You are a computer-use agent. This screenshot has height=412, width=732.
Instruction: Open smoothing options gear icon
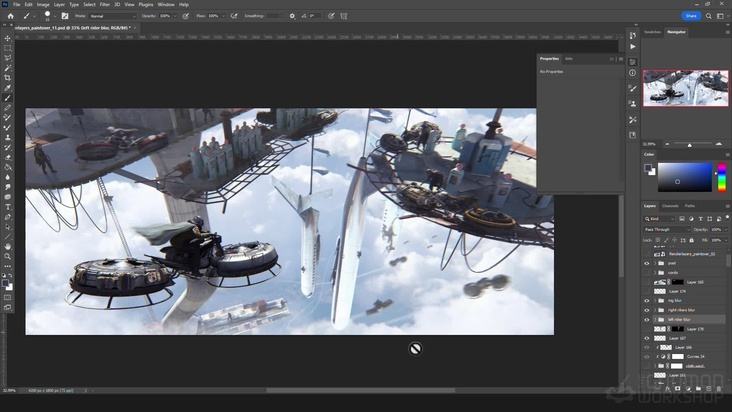[x=292, y=16]
